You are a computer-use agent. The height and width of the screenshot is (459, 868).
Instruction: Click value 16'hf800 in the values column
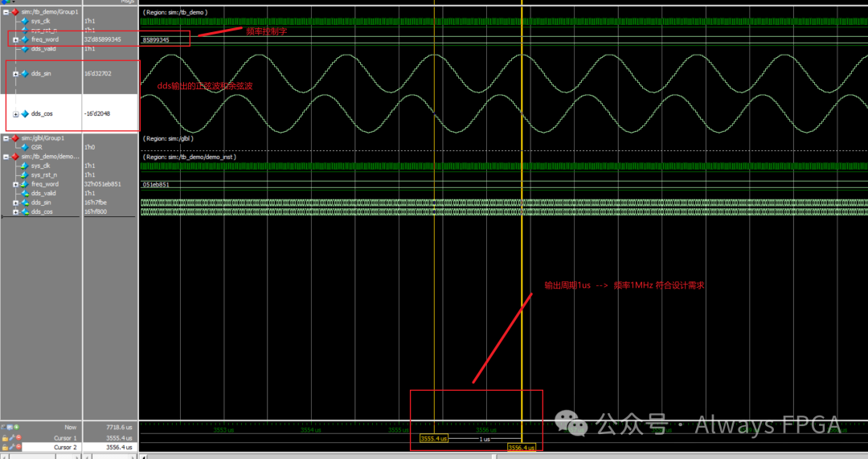click(x=95, y=212)
